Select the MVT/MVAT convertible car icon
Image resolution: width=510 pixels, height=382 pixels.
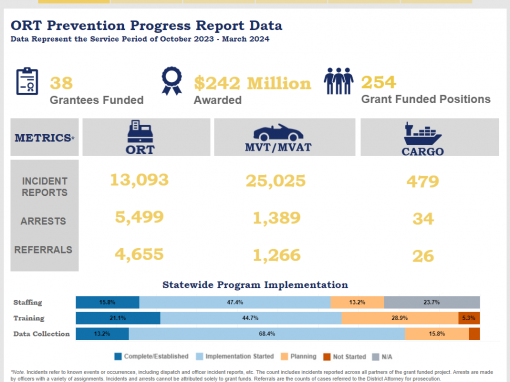[278, 133]
